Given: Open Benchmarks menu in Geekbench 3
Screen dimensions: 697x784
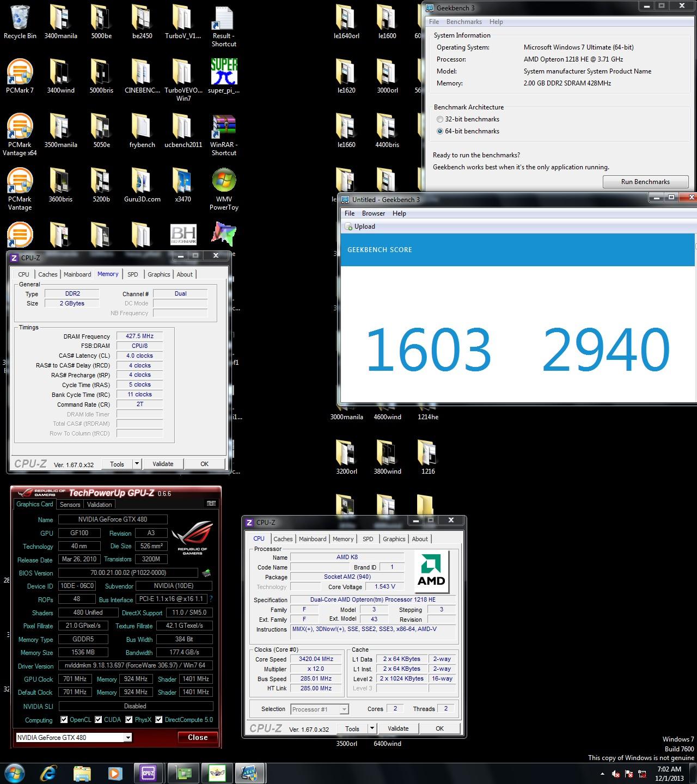Looking at the screenshot, I should click(464, 22).
